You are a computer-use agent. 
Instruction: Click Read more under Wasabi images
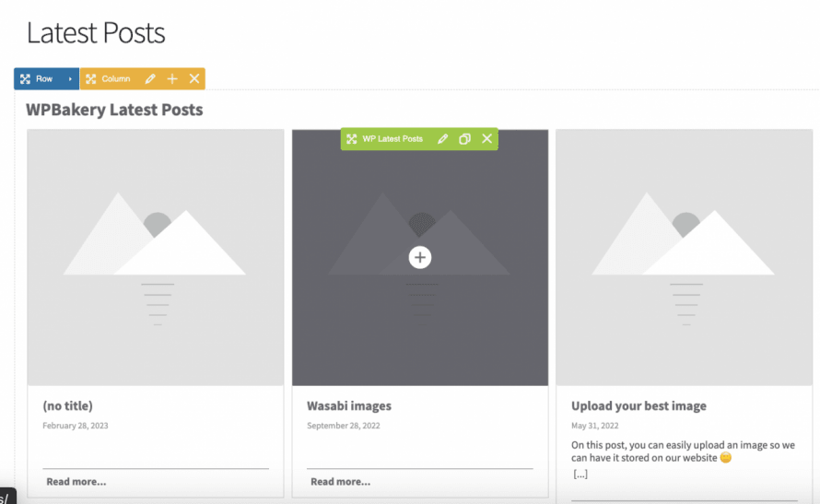pyautogui.click(x=341, y=481)
